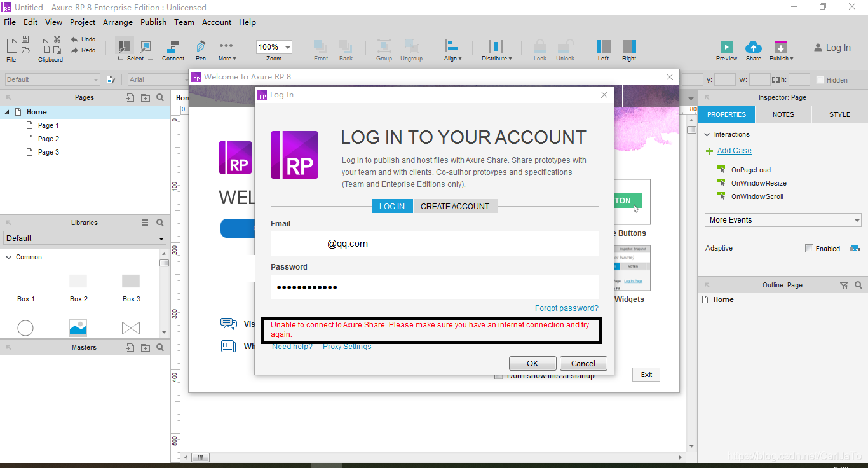Viewport: 868px width, 468px height.
Task: Select the OnWindowResize event
Action: point(759,183)
